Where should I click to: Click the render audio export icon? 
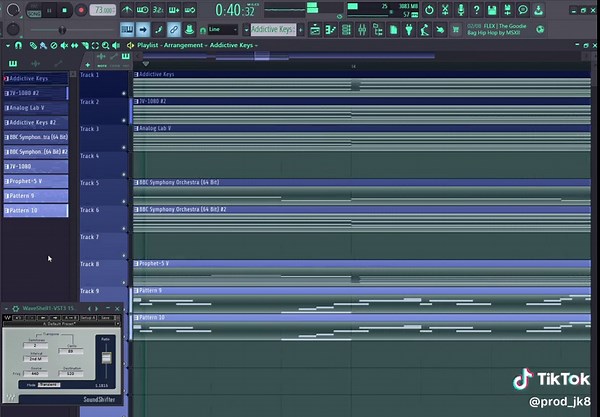click(507, 10)
